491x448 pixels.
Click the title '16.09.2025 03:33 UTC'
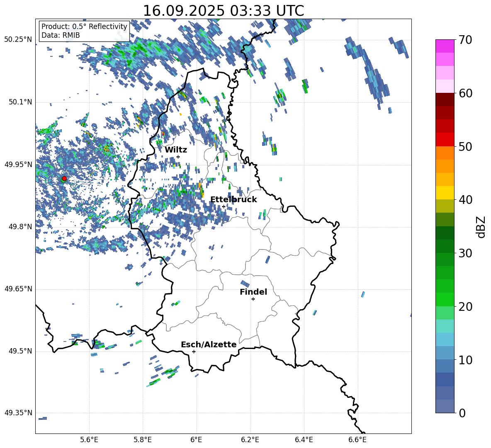pyautogui.click(x=224, y=11)
